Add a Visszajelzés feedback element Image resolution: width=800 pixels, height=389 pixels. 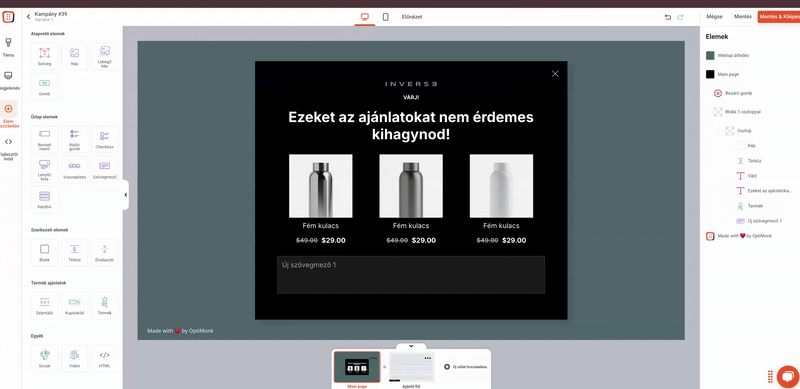click(x=74, y=169)
